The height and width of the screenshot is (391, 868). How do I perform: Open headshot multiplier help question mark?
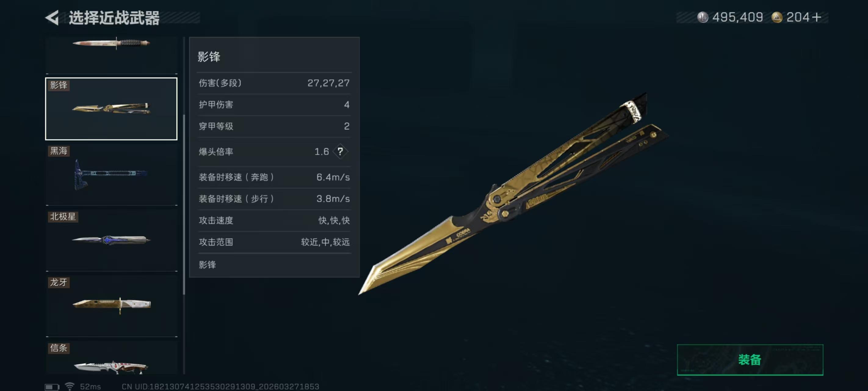[x=340, y=152]
